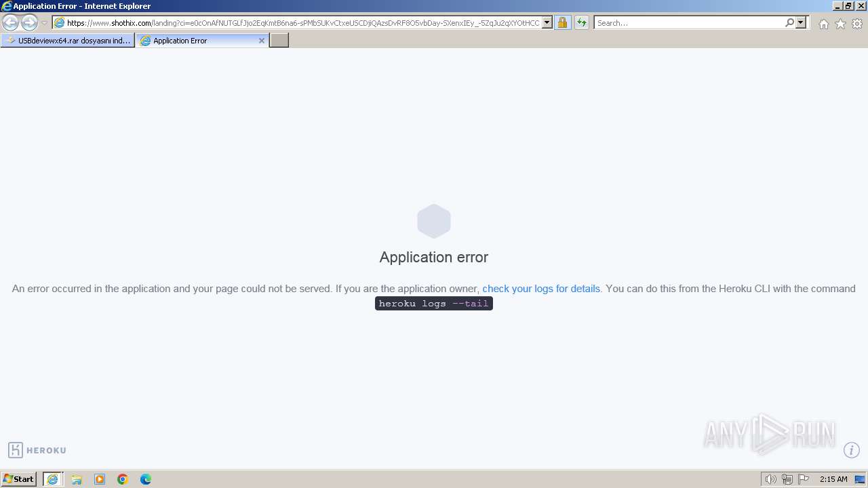Open the volume speaker tray icon
The height and width of the screenshot is (488, 868).
(x=770, y=479)
